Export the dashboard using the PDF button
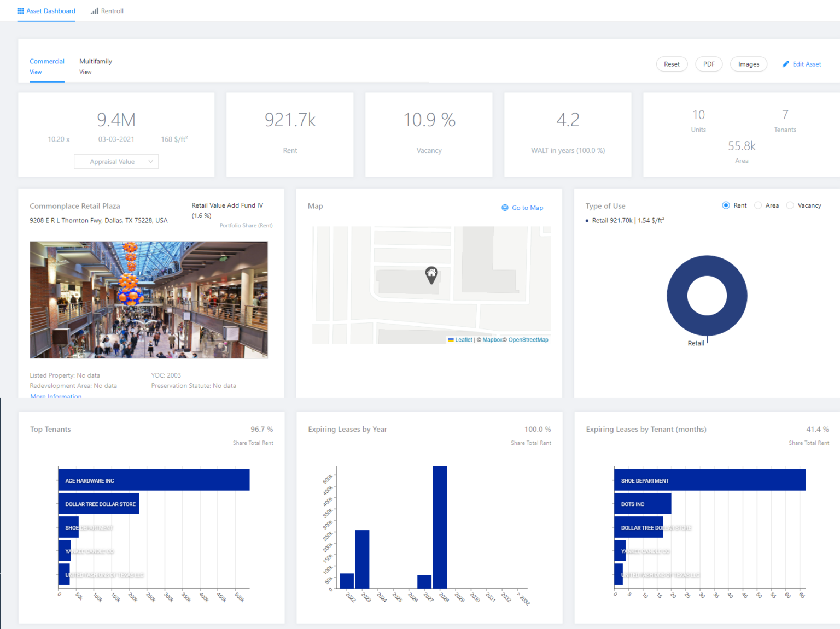 [709, 64]
